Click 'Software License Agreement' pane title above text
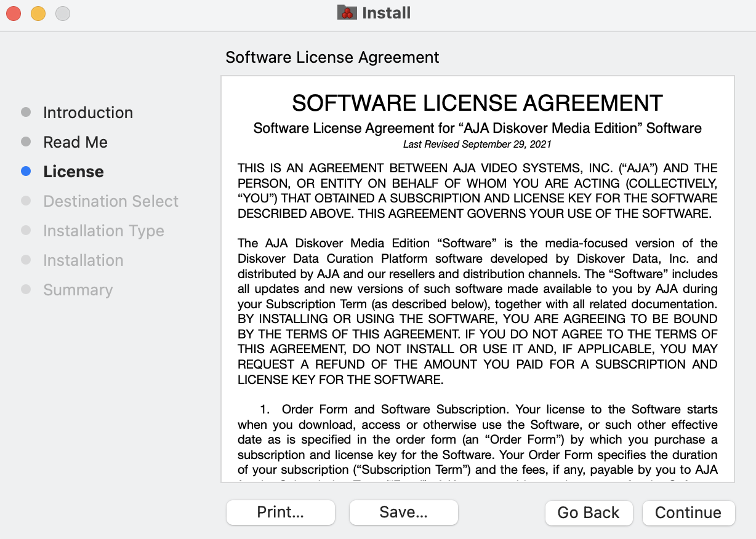The height and width of the screenshot is (539, 756). pos(332,57)
